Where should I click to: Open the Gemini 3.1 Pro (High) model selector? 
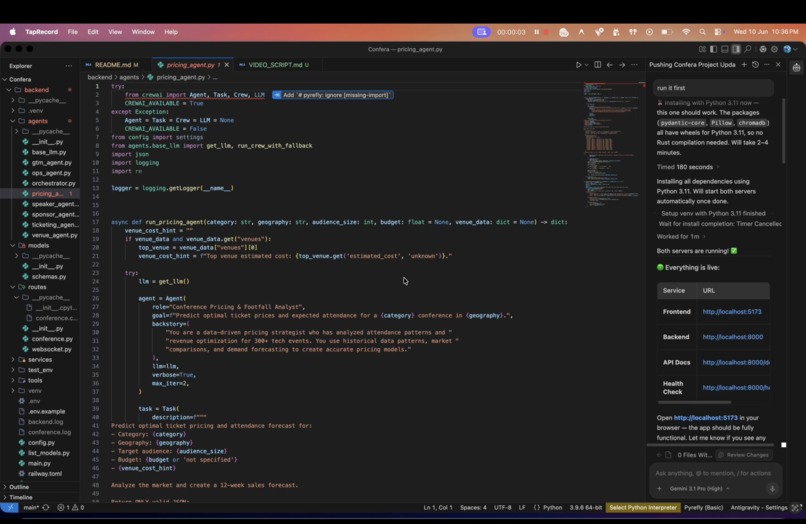(699, 489)
